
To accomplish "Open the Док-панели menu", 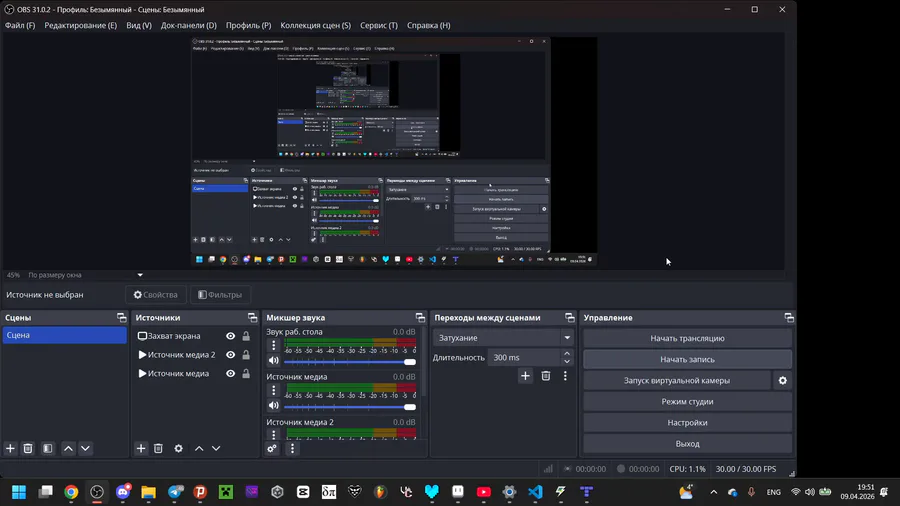I will click(189, 25).
